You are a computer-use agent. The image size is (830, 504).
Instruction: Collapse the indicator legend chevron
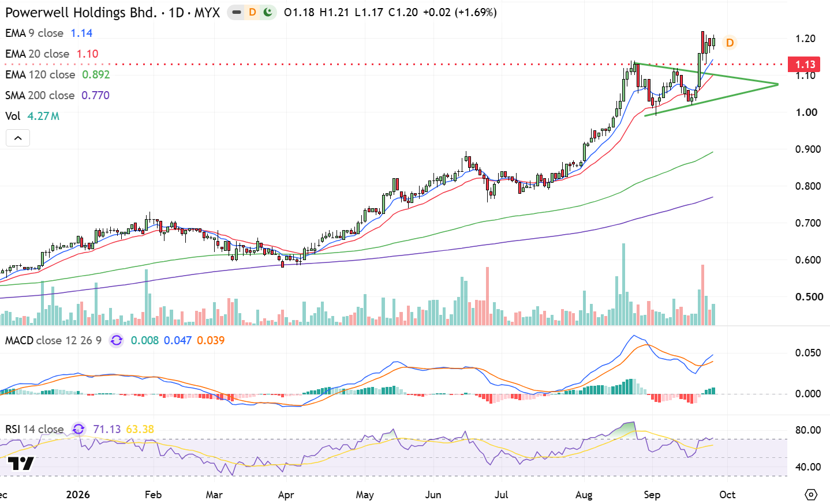coord(18,138)
